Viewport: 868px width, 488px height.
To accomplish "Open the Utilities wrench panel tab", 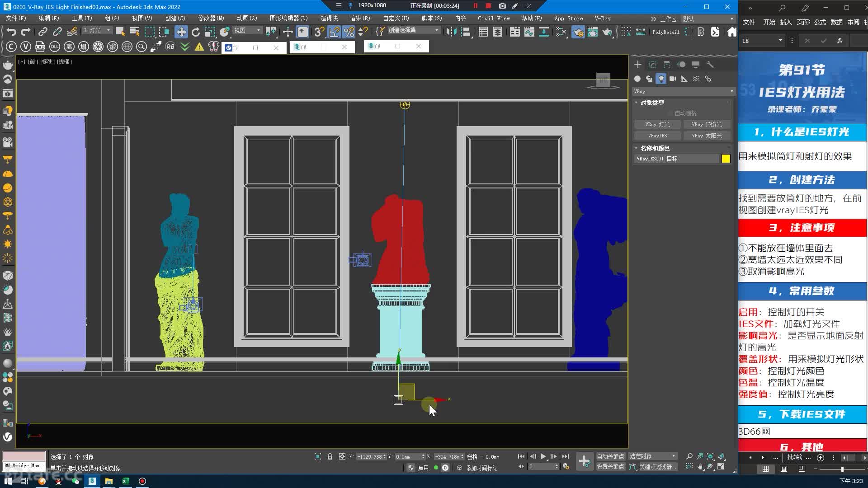I will click(710, 65).
